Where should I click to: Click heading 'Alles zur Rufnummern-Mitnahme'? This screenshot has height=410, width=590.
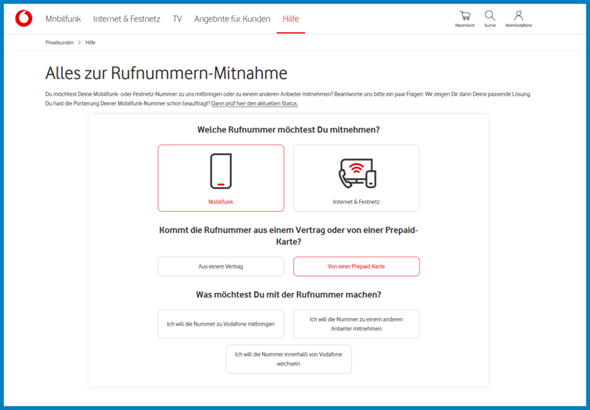166,73
